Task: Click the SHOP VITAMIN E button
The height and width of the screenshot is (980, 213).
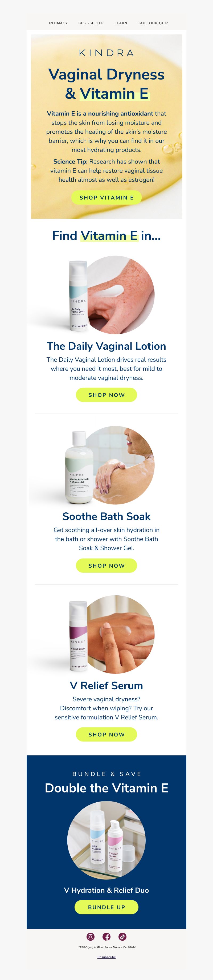Action: [x=106, y=197]
